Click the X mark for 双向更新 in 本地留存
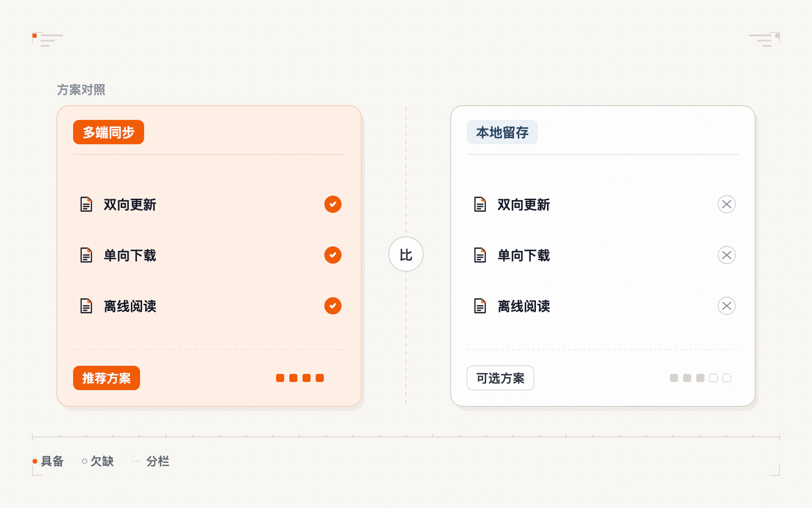The height and width of the screenshot is (508, 812). point(727,204)
